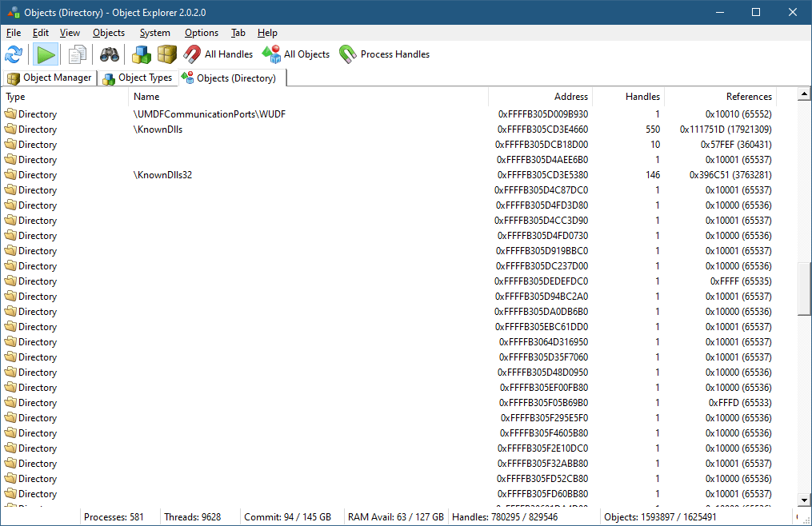Open the Objects menu
812x526 pixels.
[109, 33]
